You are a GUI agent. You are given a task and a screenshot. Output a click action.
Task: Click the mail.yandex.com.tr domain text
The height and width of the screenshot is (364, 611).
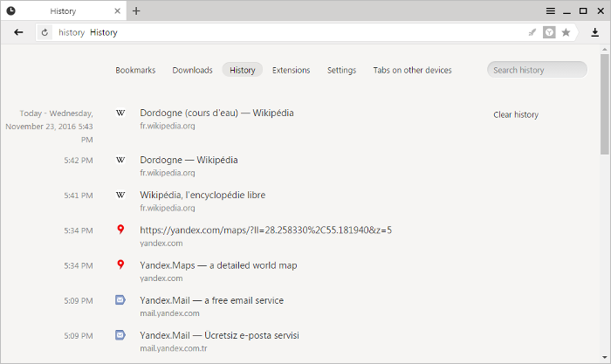174,348
